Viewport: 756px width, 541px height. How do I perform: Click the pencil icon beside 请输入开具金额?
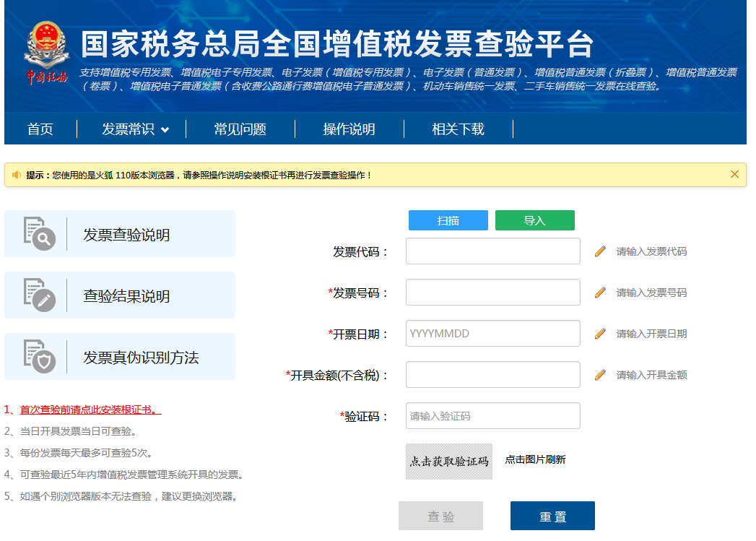(600, 375)
